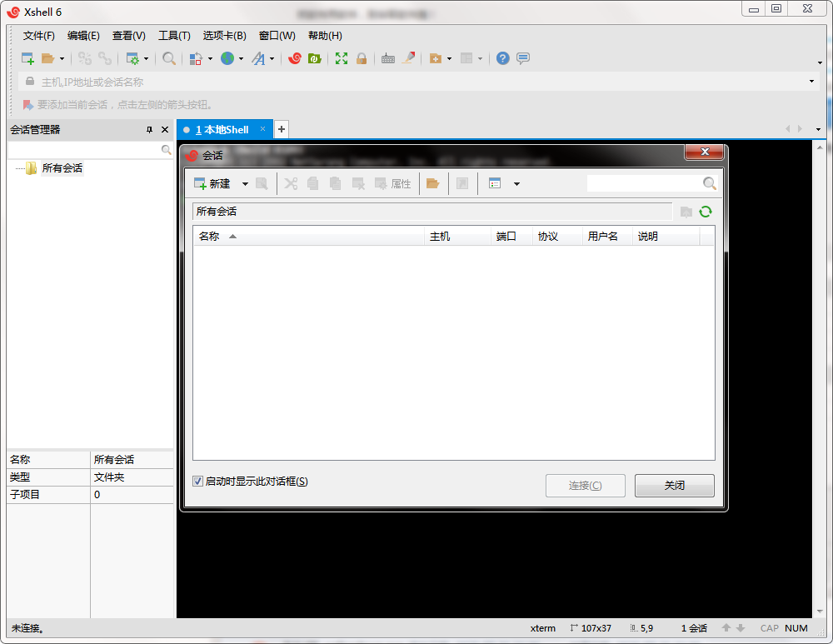
Task: Open the 查看(V) menu
Action: (128, 36)
